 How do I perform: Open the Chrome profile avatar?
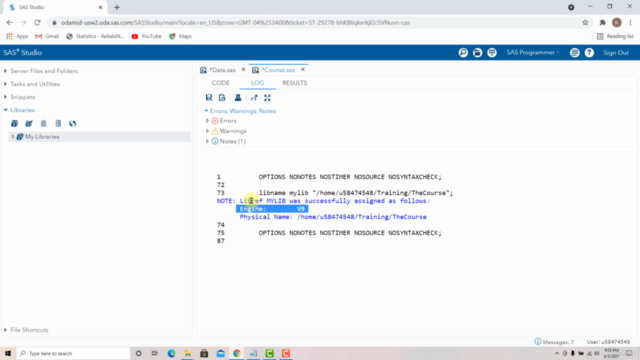617,22
